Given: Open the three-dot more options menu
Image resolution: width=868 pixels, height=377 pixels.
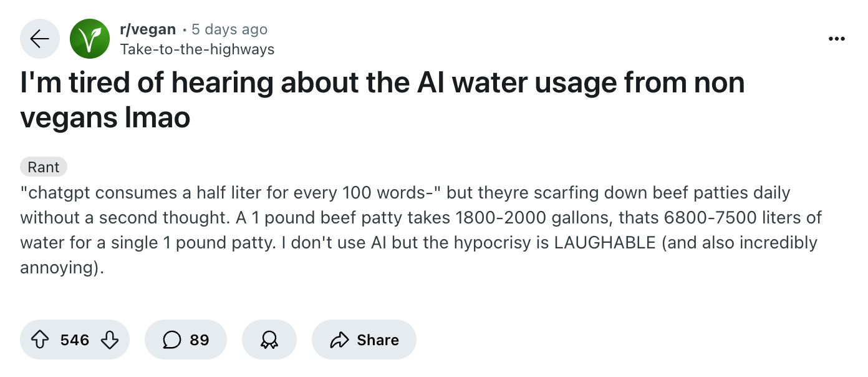Looking at the screenshot, I should (x=836, y=39).
